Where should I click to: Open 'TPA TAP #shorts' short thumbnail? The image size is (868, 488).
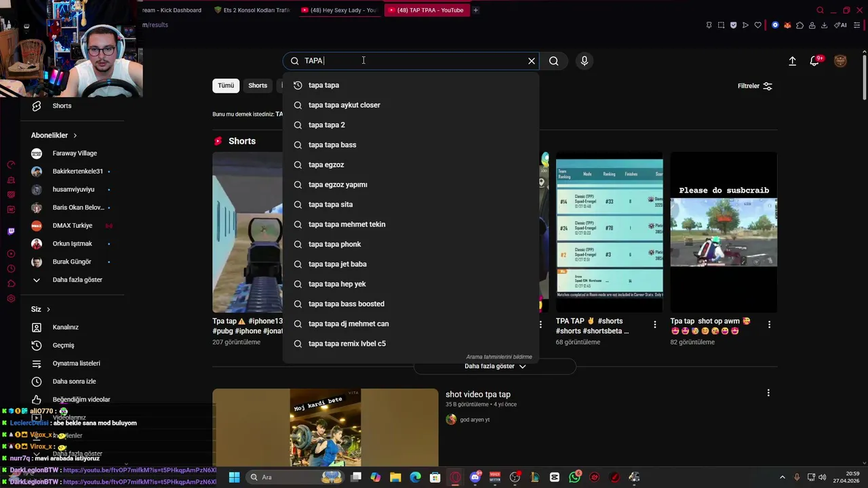pyautogui.click(x=610, y=232)
